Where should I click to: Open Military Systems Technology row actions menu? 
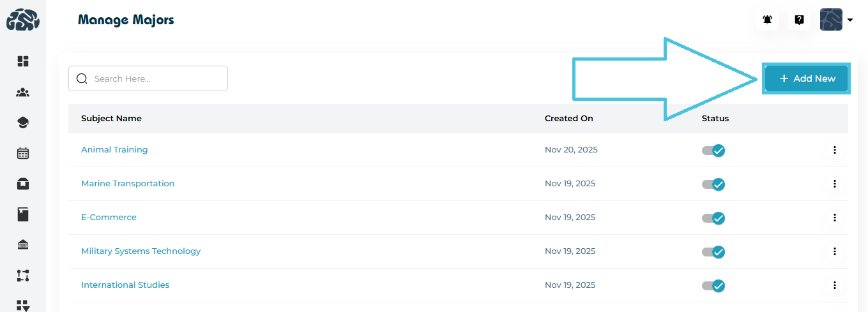click(834, 251)
